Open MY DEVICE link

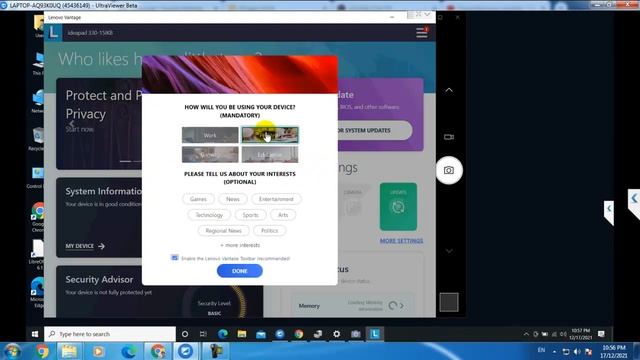click(x=85, y=246)
